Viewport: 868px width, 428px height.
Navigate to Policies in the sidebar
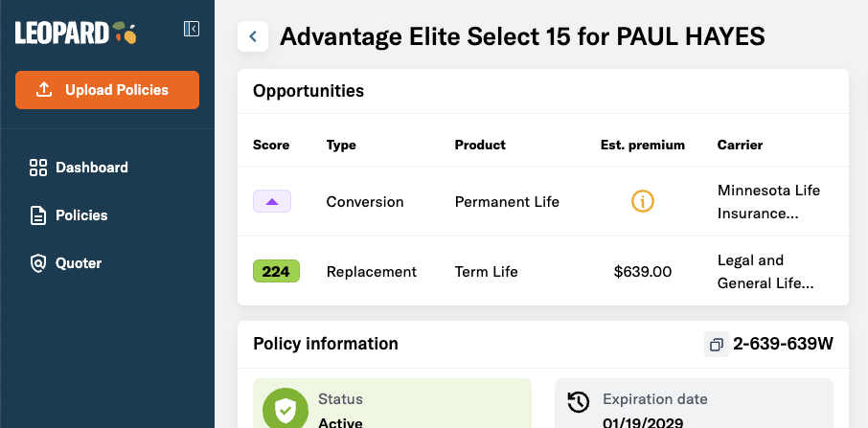click(x=81, y=215)
